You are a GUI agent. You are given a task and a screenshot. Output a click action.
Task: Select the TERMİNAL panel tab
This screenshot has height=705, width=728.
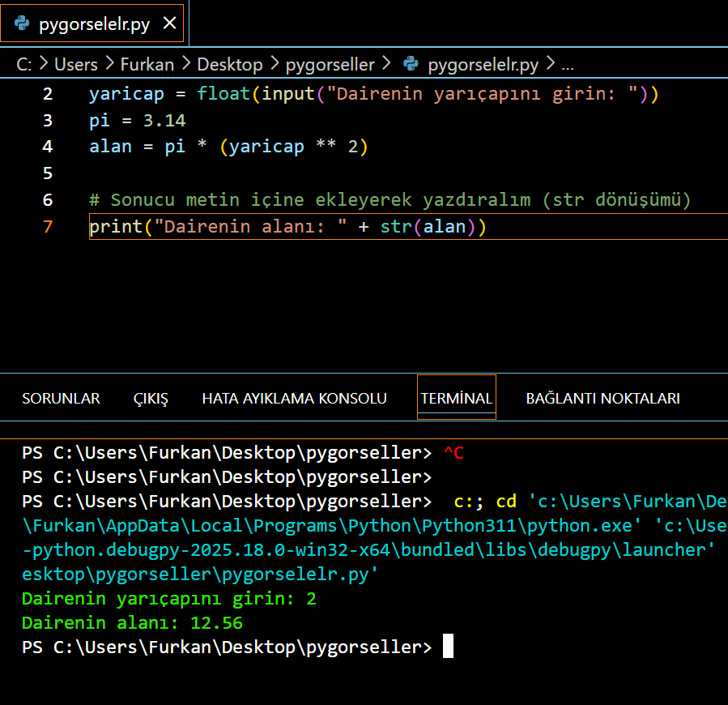(x=456, y=398)
